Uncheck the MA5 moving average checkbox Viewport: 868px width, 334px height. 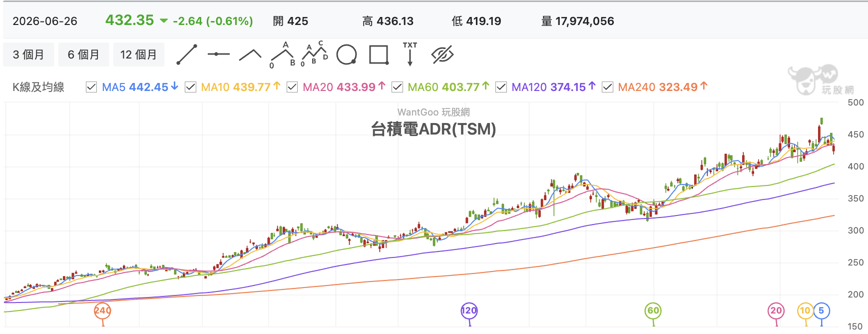tap(91, 87)
